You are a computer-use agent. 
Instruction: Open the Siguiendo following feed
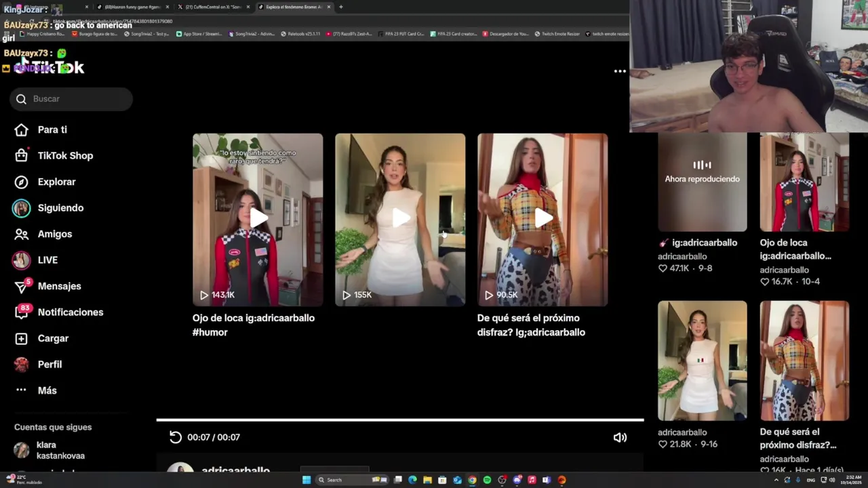pyautogui.click(x=48, y=208)
